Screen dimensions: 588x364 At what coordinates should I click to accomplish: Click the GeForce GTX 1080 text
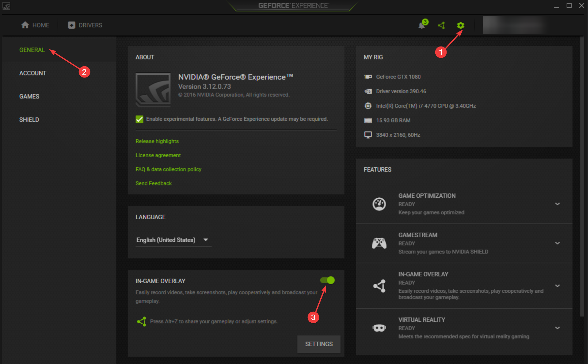coord(398,77)
